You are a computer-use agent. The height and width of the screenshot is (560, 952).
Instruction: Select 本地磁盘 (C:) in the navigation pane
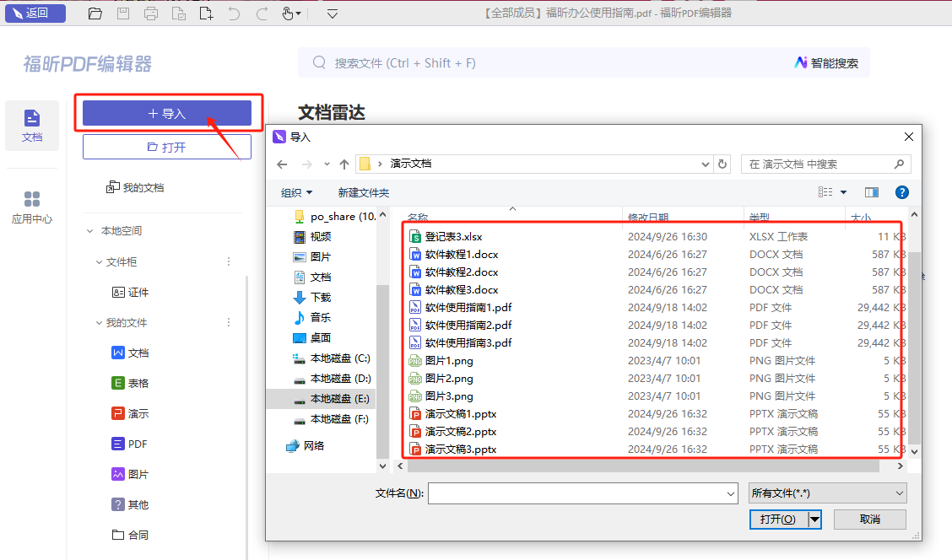339,358
